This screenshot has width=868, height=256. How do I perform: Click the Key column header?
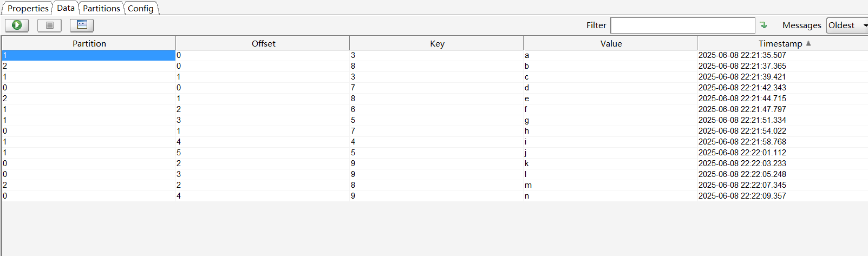(437, 43)
